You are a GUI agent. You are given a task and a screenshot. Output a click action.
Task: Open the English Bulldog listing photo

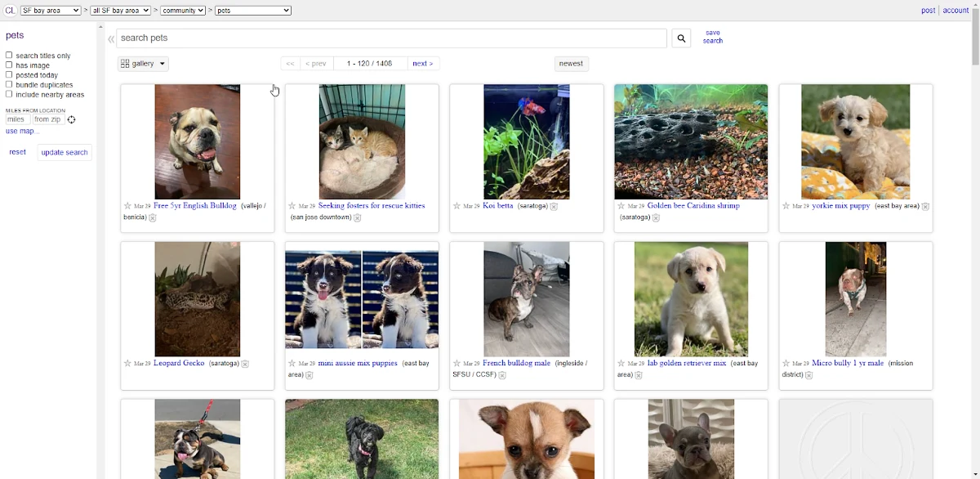[198, 141]
